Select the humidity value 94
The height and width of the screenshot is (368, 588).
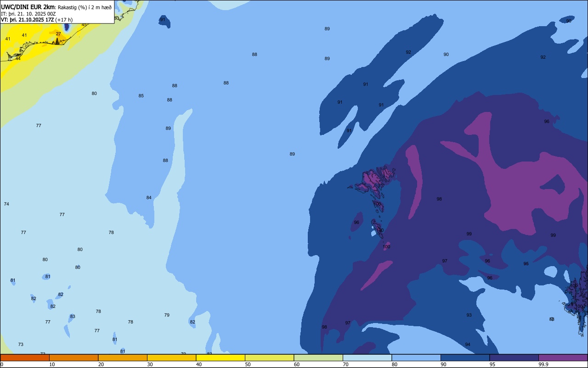coord(468,345)
